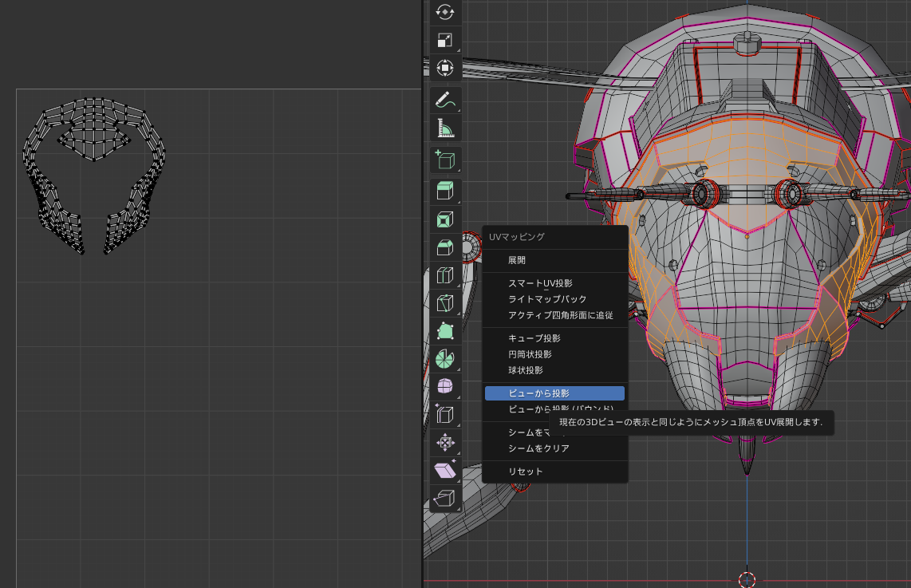Choose the Spin tool
911x588 pixels.
click(445, 358)
